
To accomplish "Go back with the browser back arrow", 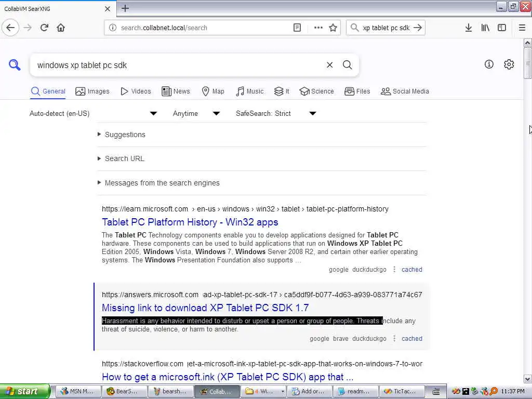I will (x=10, y=28).
